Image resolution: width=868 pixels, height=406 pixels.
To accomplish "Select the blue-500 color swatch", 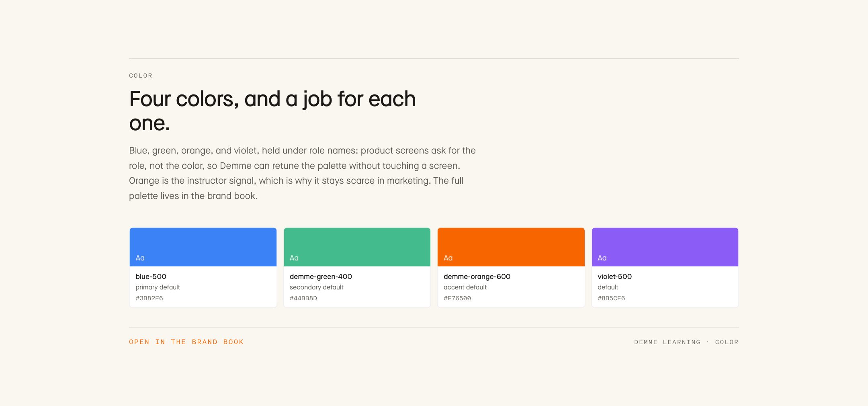I will [203, 247].
